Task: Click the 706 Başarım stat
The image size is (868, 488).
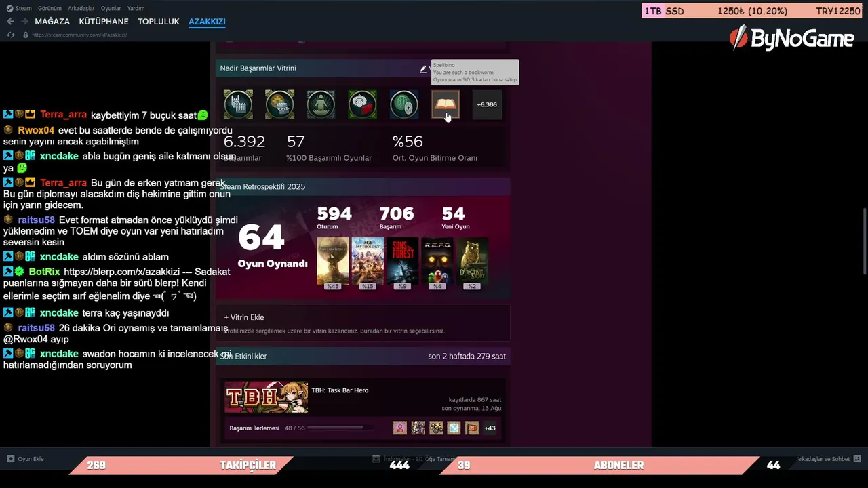Action: [396, 218]
